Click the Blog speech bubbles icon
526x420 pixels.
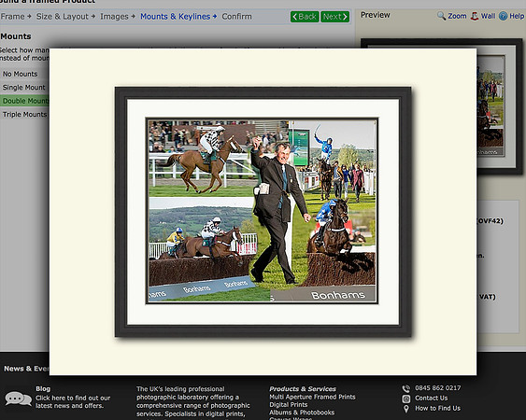pos(18,399)
